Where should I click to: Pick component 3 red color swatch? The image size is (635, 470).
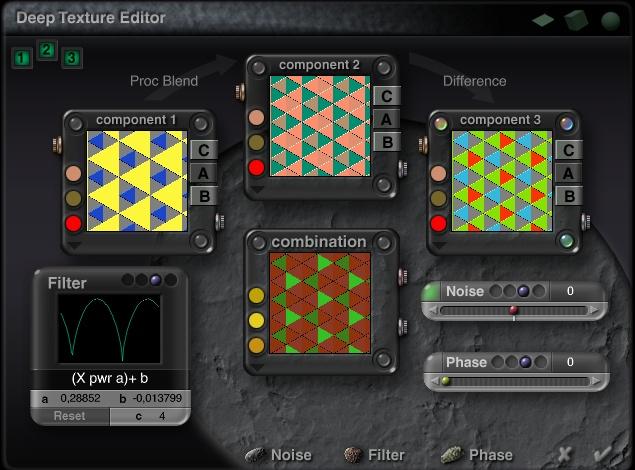point(439,223)
